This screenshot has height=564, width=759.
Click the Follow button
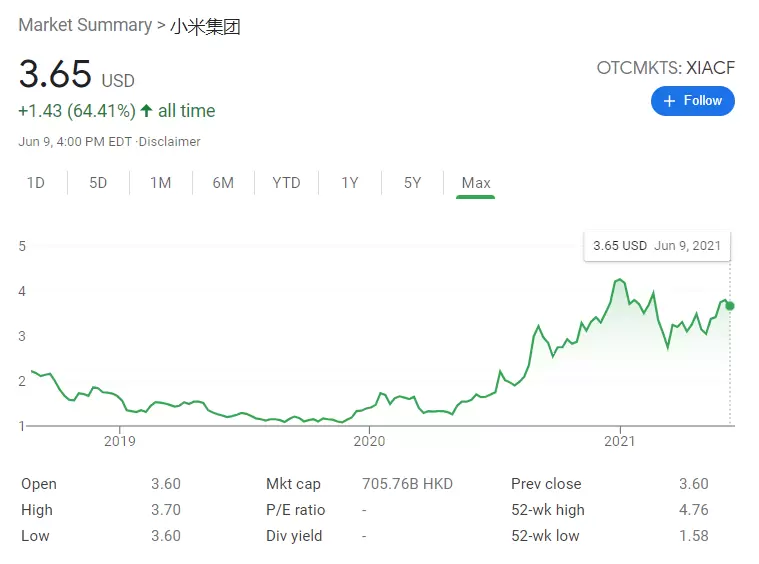point(692,101)
